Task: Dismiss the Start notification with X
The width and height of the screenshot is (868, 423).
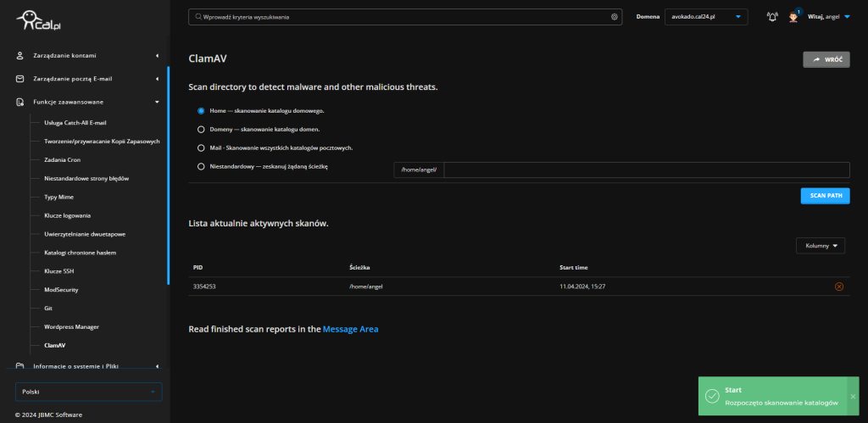Action: pos(853,397)
